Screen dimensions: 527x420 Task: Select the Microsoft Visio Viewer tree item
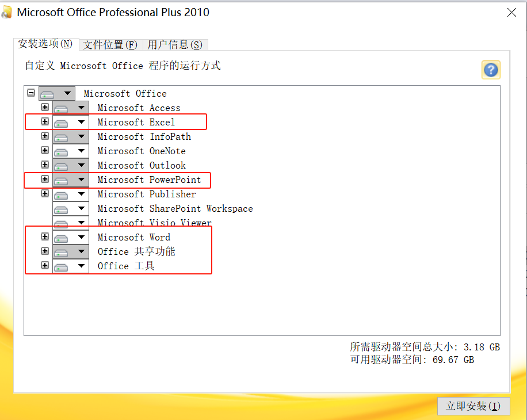(x=154, y=223)
